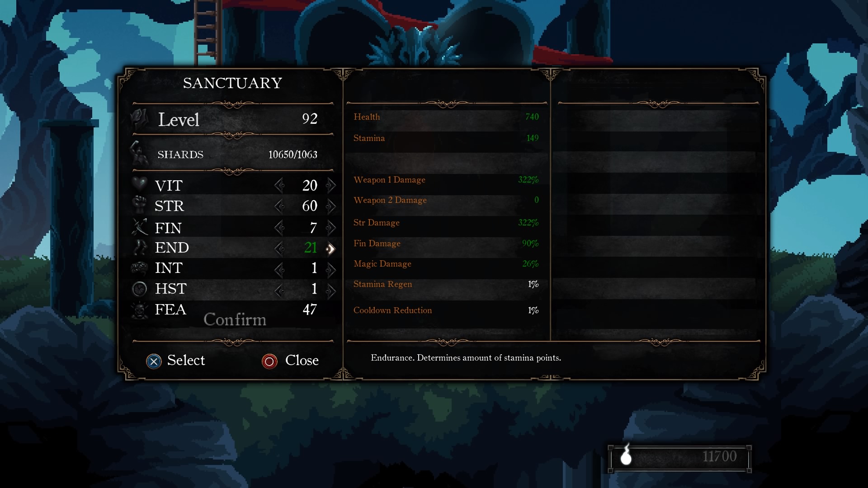The height and width of the screenshot is (488, 868).
Task: Click the INT stat icon
Action: tap(140, 268)
